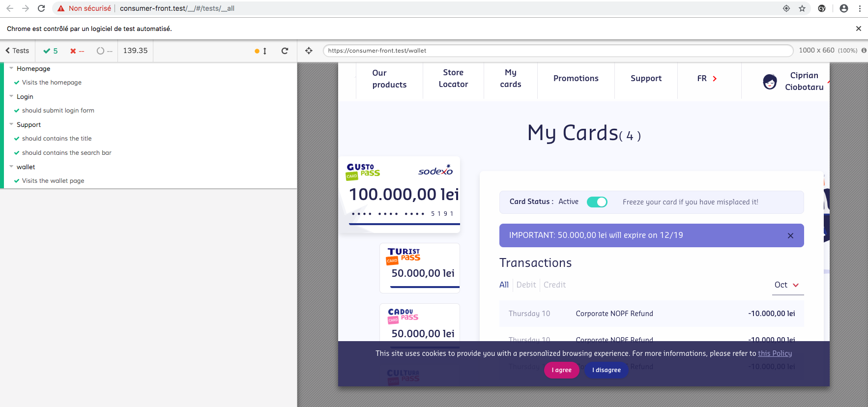The height and width of the screenshot is (407, 868).
Task: Dismiss the automated test software notice
Action: [859, 29]
